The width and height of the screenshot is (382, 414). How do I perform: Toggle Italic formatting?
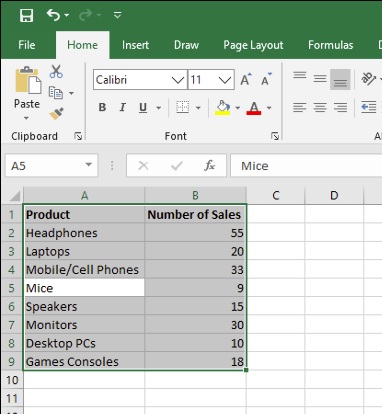[x=122, y=107]
